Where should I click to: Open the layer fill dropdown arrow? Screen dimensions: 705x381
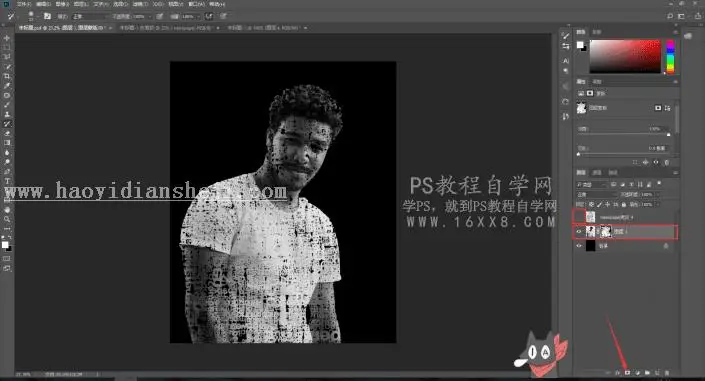pyautogui.click(x=657, y=204)
